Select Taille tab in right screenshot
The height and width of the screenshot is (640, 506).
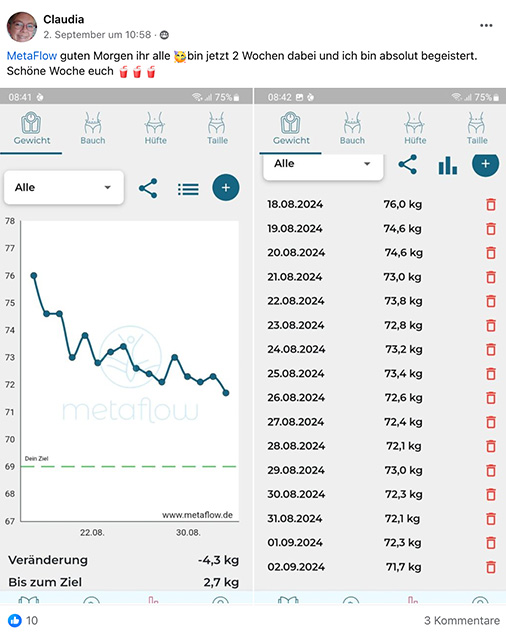click(x=477, y=129)
